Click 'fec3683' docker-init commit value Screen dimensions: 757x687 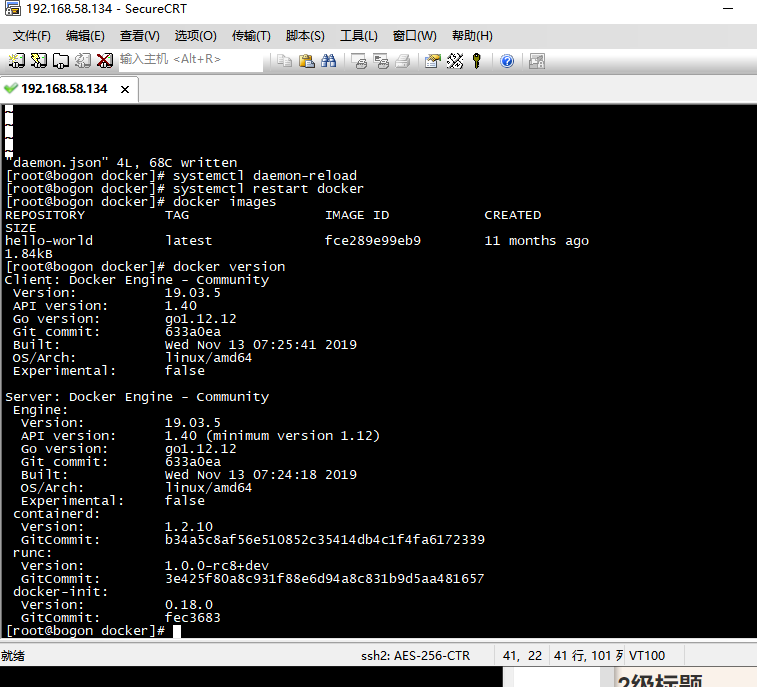[193, 617]
